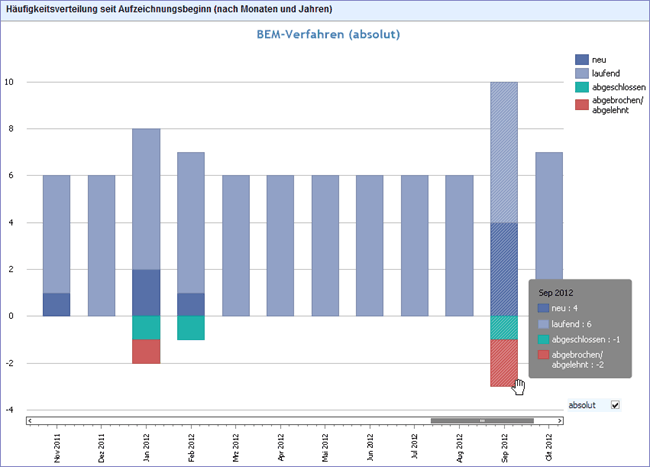
Task: Click the BEM-Verfahren (absolut) chart title
Action: [328, 34]
